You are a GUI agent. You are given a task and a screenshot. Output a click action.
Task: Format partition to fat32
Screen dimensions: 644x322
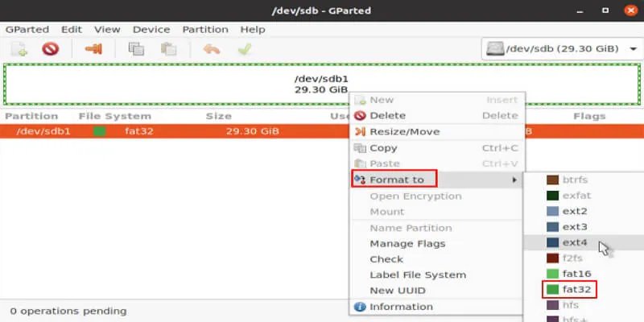[x=583, y=290]
